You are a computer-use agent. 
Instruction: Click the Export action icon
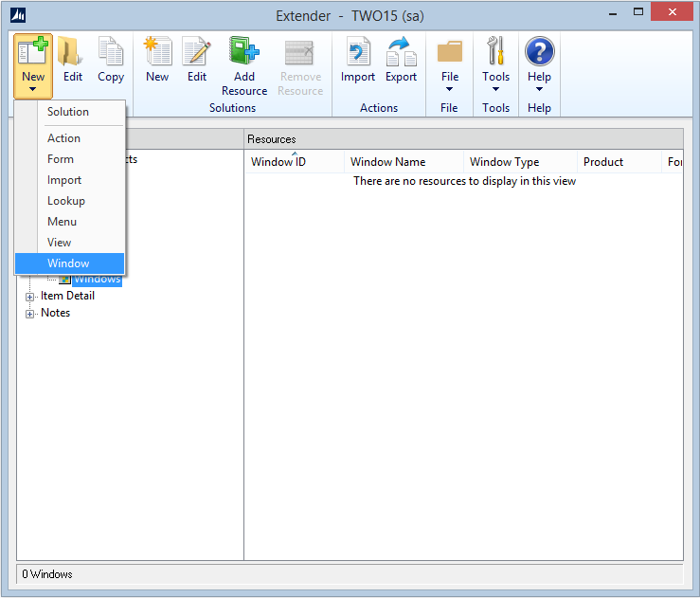(401, 51)
